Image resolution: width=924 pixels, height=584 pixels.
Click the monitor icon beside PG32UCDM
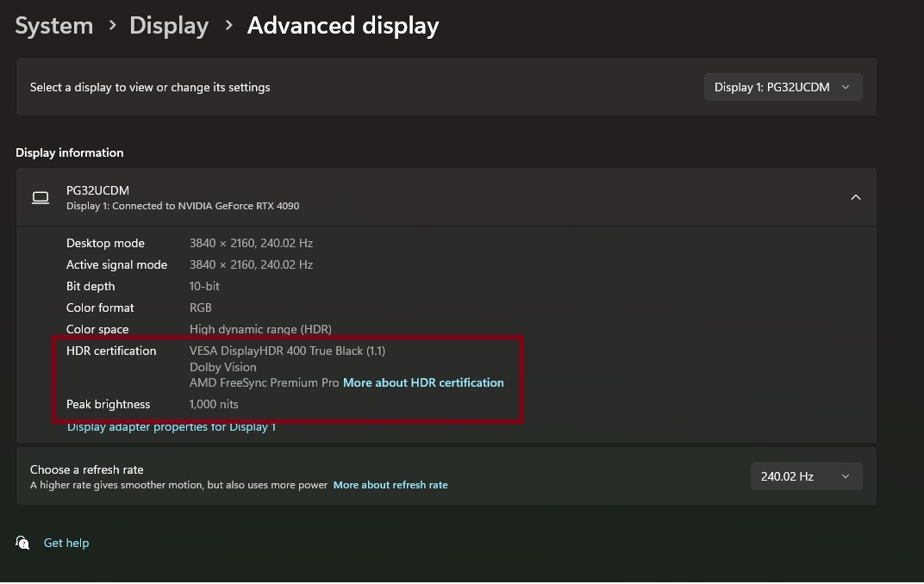pos(41,197)
